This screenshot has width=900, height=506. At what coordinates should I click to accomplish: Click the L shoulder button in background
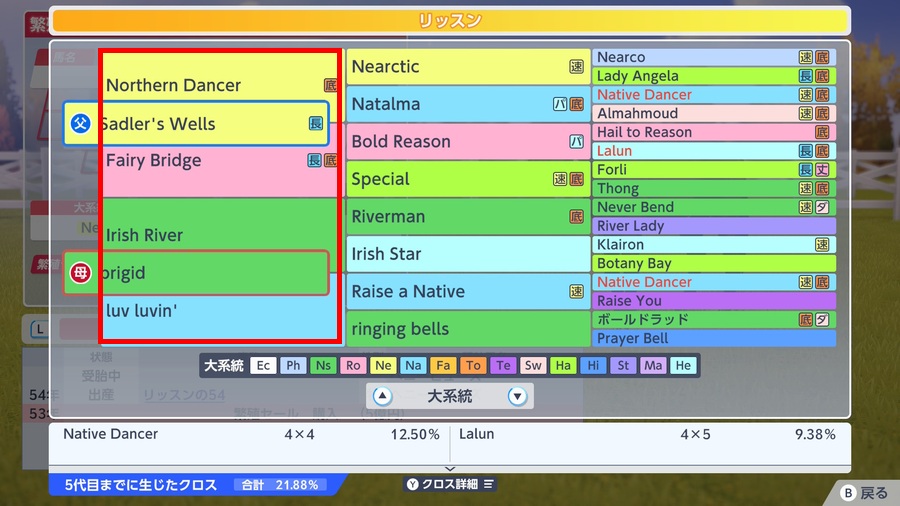click(40, 329)
